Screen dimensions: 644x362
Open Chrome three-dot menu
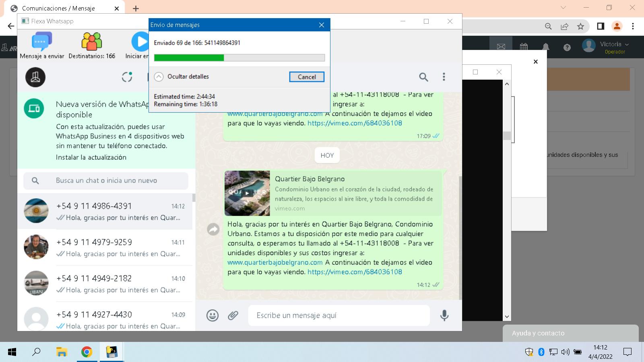click(x=633, y=26)
